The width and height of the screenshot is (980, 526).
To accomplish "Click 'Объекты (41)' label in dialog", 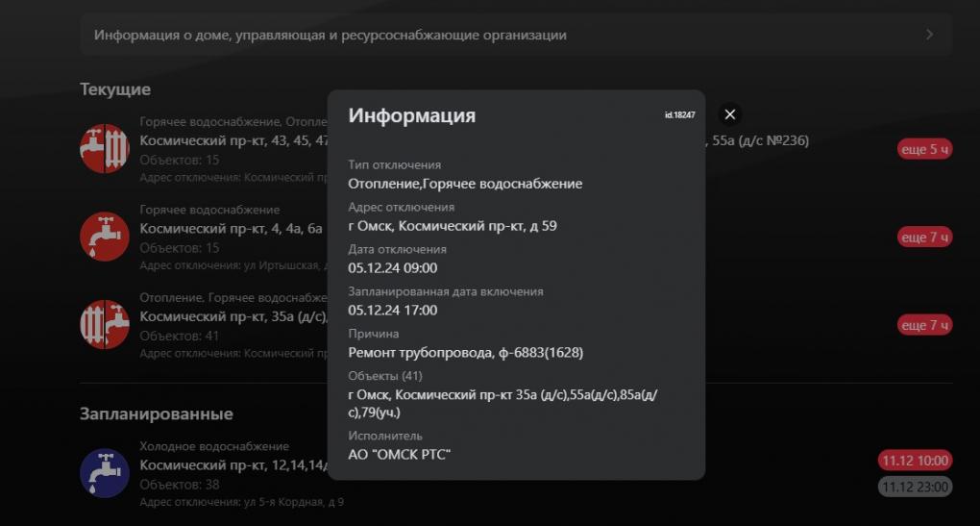I will tap(385, 376).
